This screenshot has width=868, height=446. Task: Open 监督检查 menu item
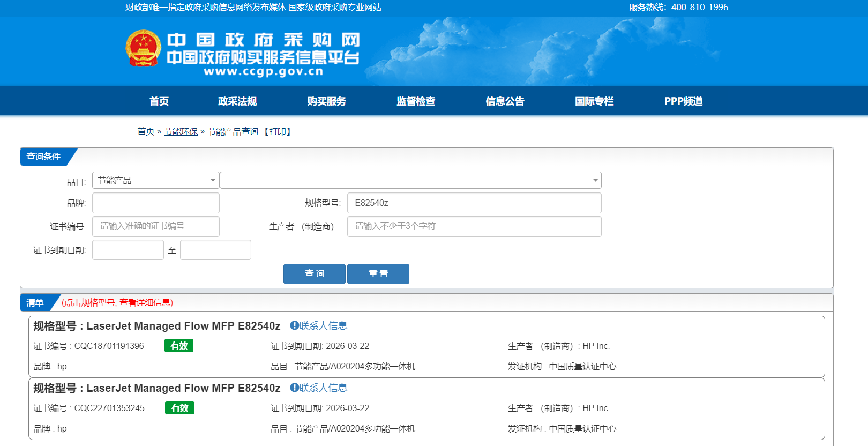point(416,101)
